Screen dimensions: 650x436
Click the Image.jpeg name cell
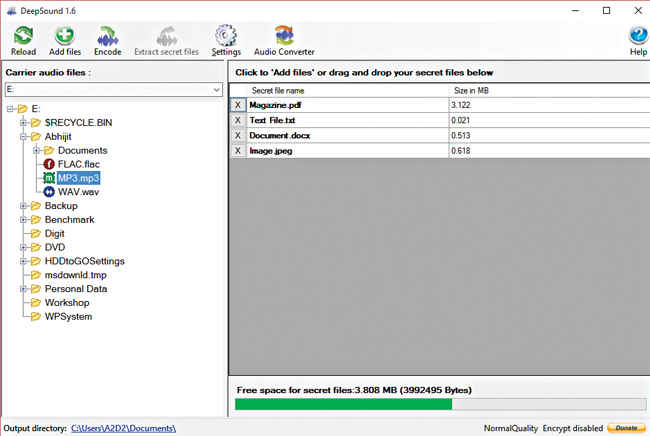[347, 151]
